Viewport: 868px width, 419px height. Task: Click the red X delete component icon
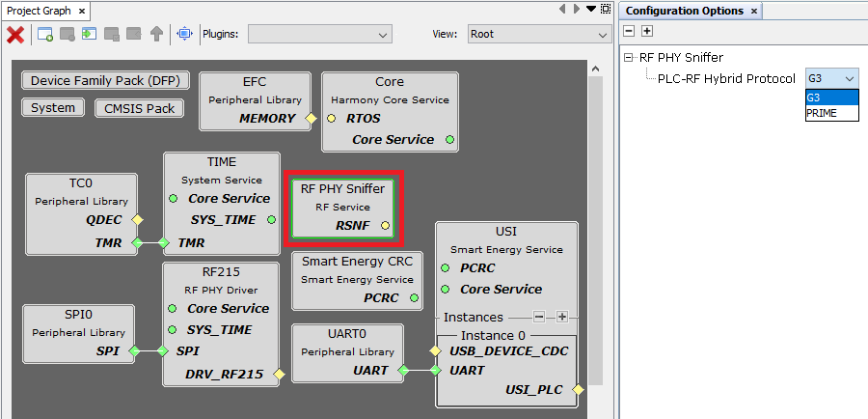click(x=15, y=34)
